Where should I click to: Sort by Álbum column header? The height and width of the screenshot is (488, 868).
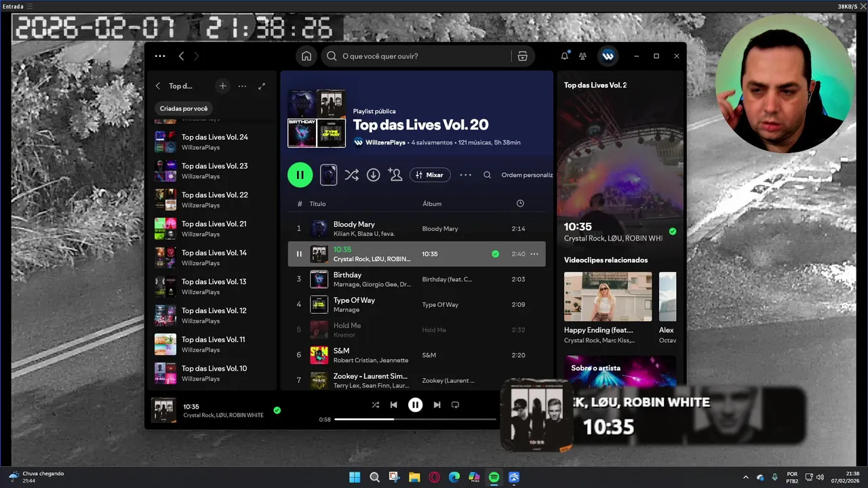(x=432, y=203)
